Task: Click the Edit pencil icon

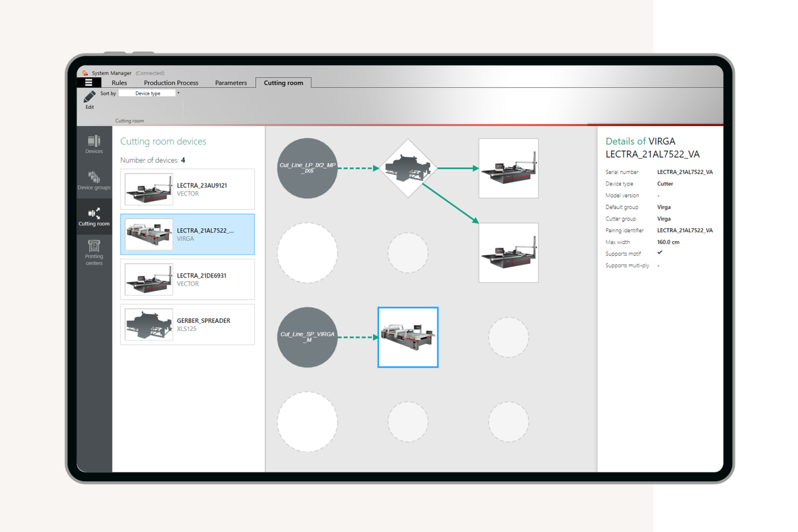Action: [x=90, y=97]
